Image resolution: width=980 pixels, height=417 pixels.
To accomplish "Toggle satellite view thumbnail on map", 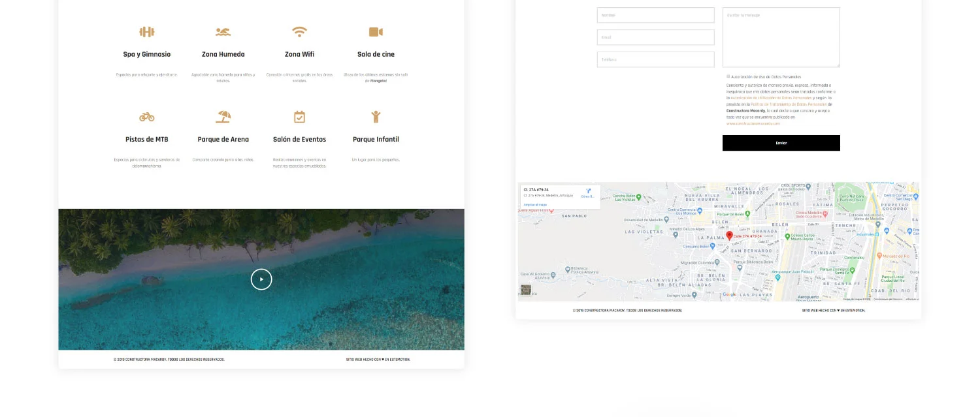I will 526,290.
